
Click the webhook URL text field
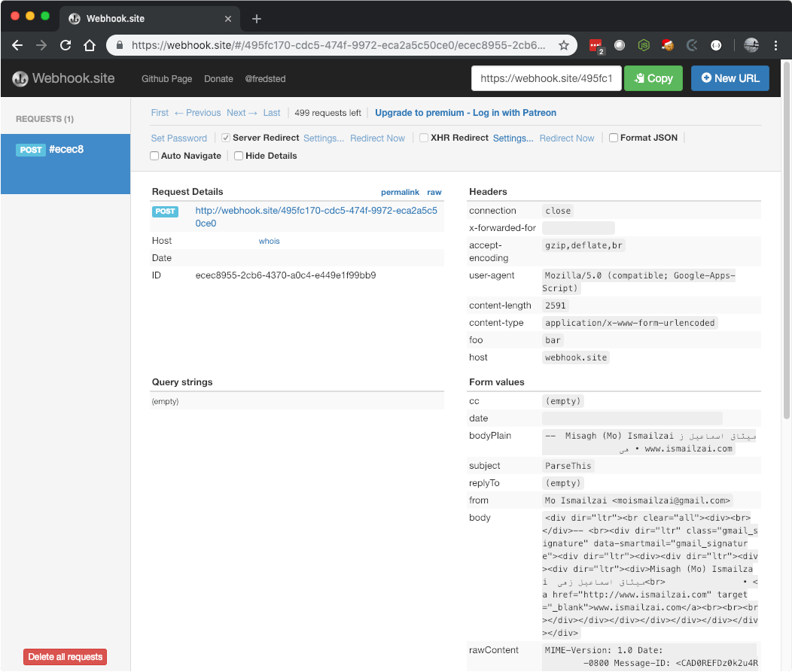[x=546, y=78]
